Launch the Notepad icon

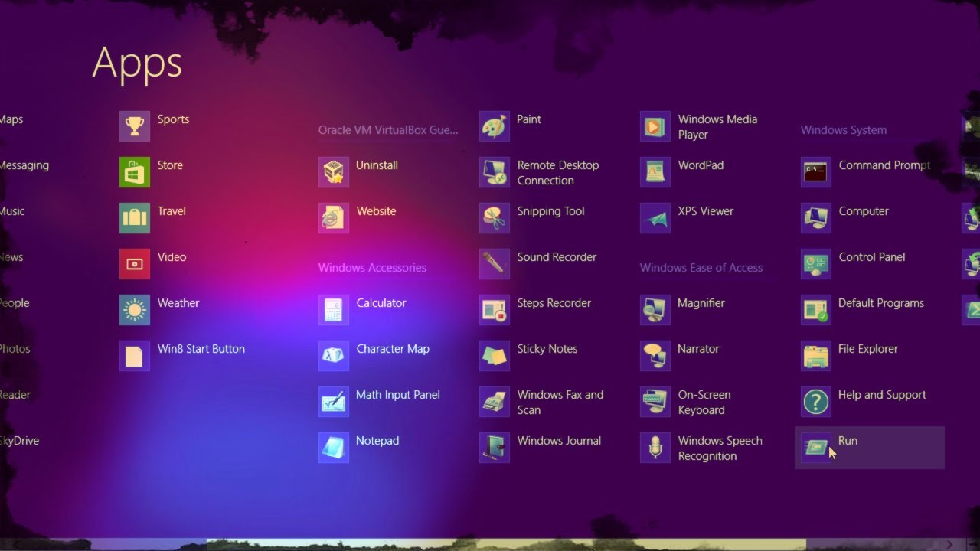[334, 448]
